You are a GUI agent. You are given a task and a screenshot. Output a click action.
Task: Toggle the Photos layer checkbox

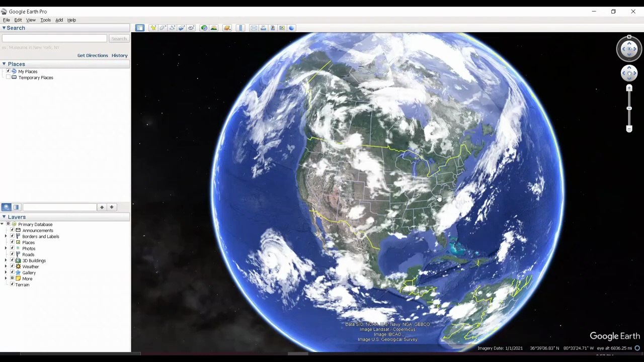(x=12, y=248)
